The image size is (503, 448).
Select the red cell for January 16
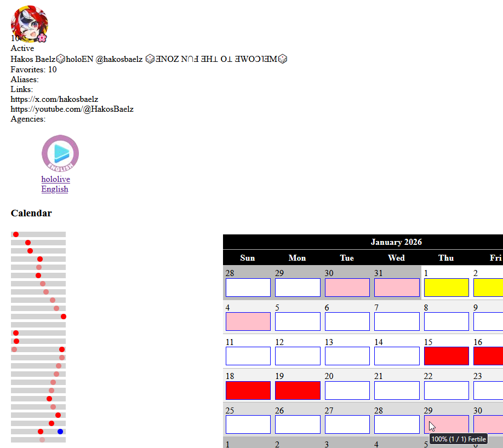[488, 356]
